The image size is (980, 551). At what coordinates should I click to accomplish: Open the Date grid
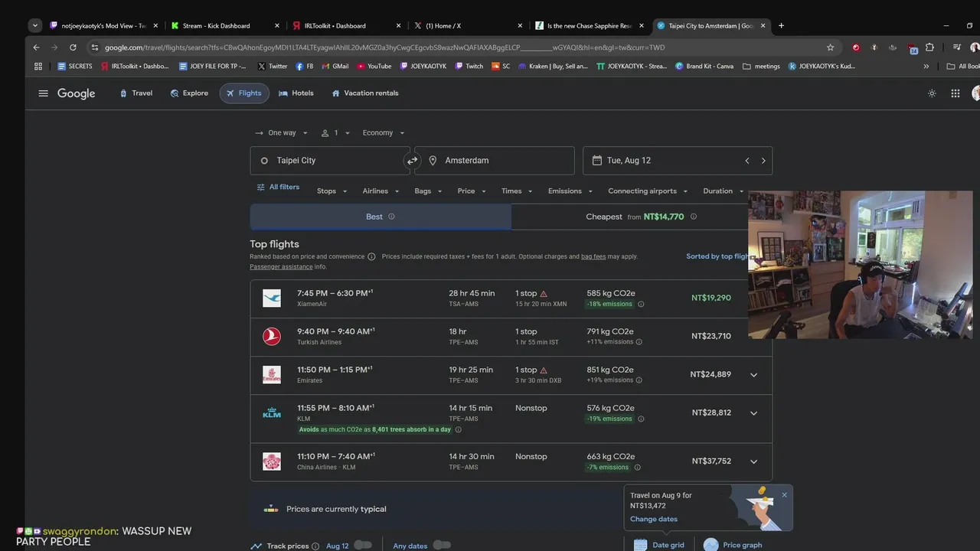pos(658,545)
